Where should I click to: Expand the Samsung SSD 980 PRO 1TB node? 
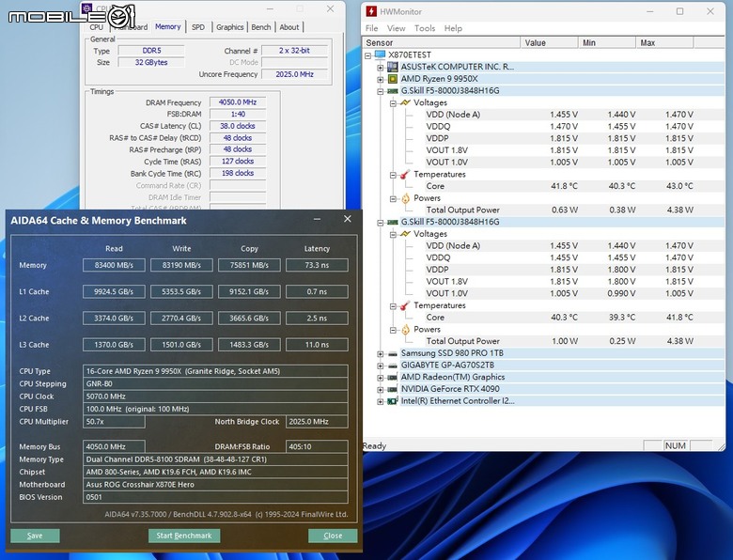(381, 354)
